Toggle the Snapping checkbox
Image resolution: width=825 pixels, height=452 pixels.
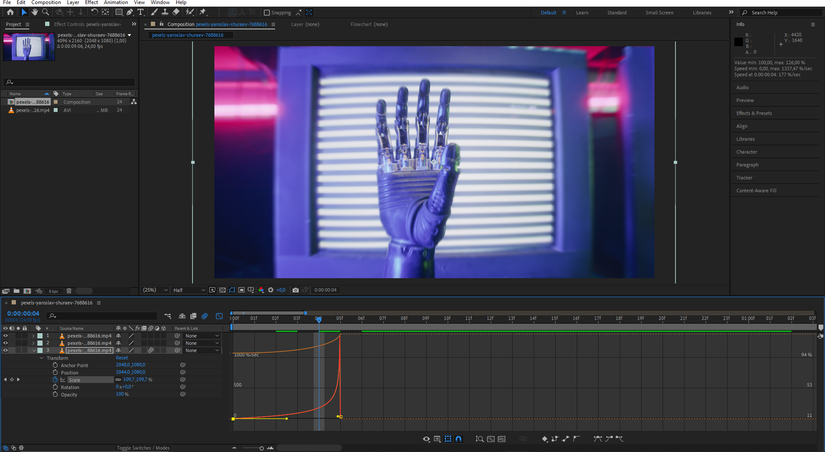point(267,13)
